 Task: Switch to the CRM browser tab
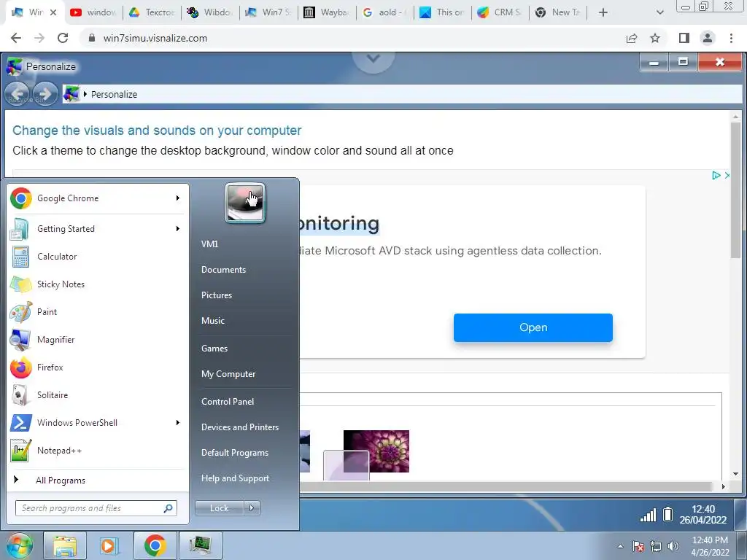point(500,12)
